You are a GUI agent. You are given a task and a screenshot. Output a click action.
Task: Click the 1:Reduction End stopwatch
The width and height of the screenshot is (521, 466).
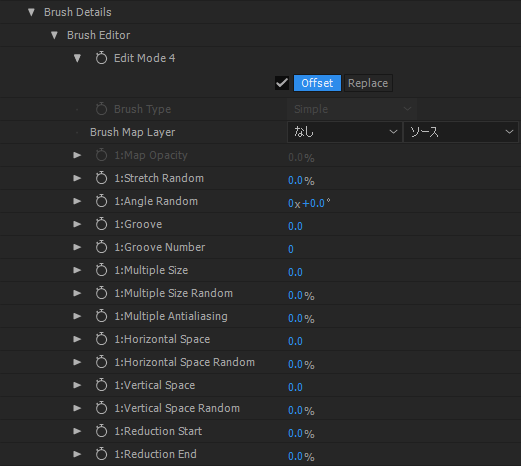[101, 454]
